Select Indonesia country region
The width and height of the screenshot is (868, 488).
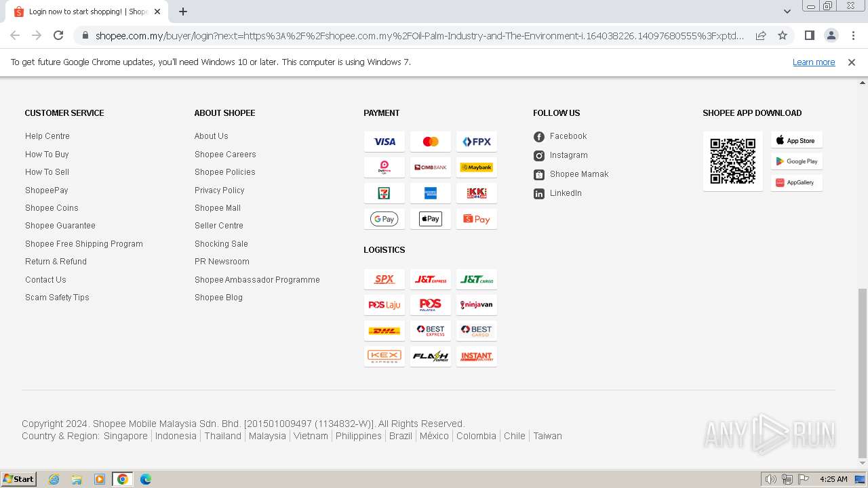click(176, 436)
